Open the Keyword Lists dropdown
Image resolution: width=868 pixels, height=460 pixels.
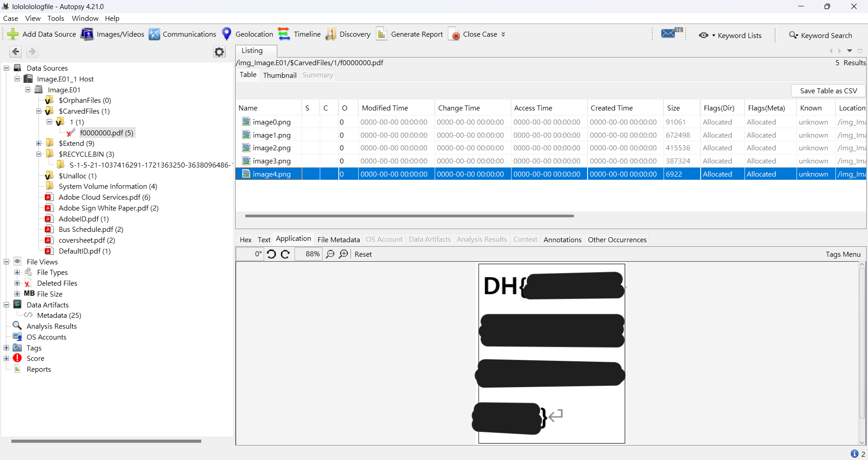pos(730,35)
